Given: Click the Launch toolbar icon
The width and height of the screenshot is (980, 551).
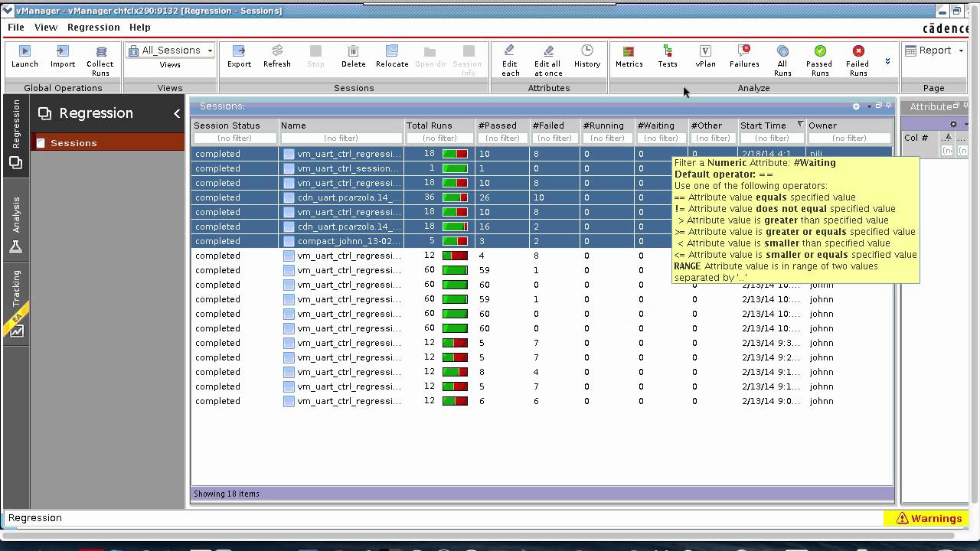Looking at the screenshot, I should click(x=24, y=57).
